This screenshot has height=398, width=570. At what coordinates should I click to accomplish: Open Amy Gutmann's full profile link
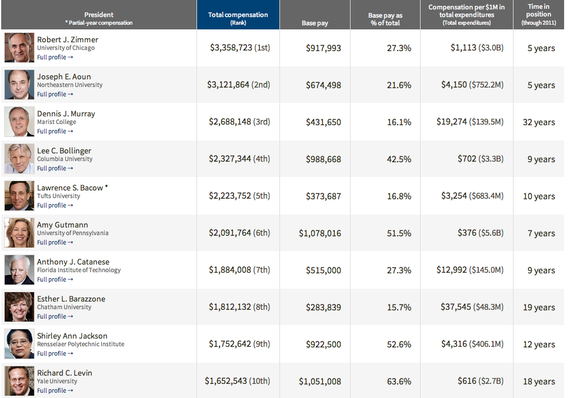click(55, 243)
